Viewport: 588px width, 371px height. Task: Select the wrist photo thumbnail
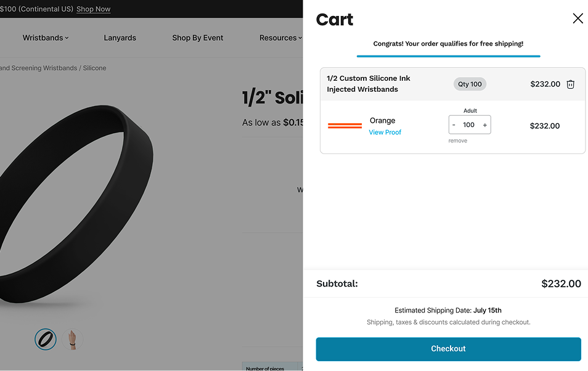(x=73, y=339)
